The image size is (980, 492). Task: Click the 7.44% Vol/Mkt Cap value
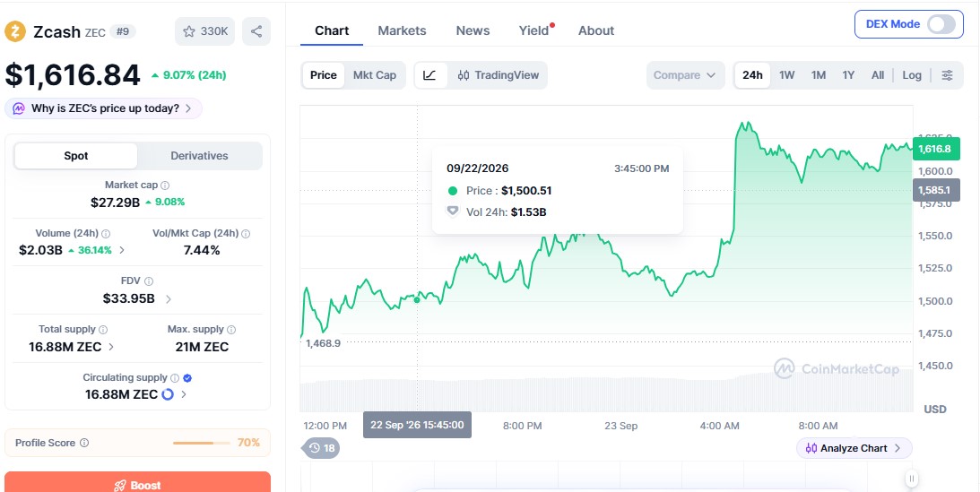(x=201, y=250)
